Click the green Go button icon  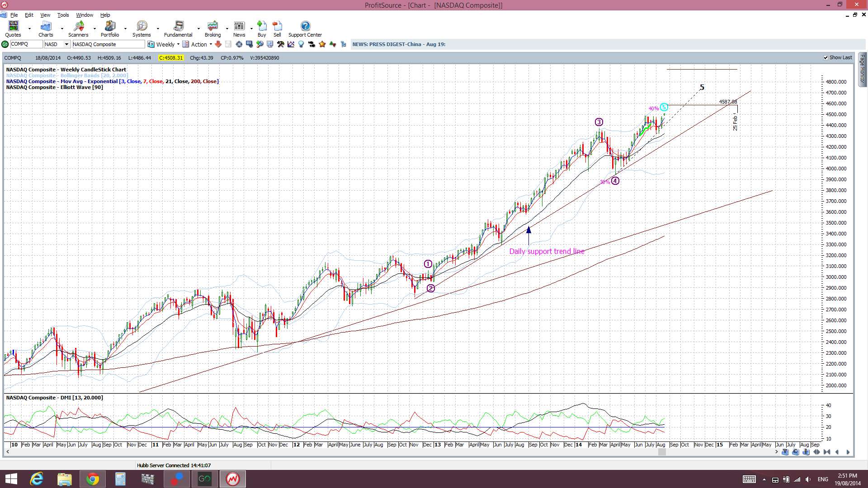5,44
